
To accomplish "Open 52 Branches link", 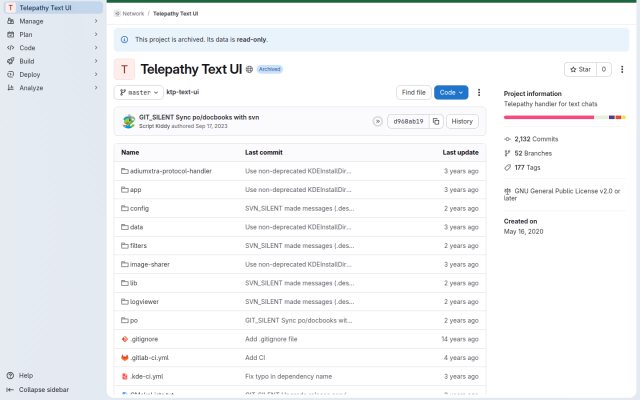I will pos(533,153).
